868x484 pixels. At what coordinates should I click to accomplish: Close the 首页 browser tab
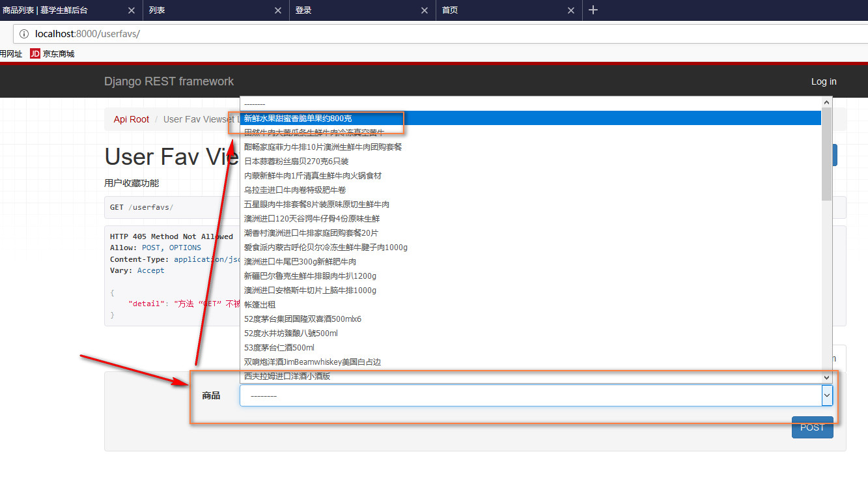(571, 10)
